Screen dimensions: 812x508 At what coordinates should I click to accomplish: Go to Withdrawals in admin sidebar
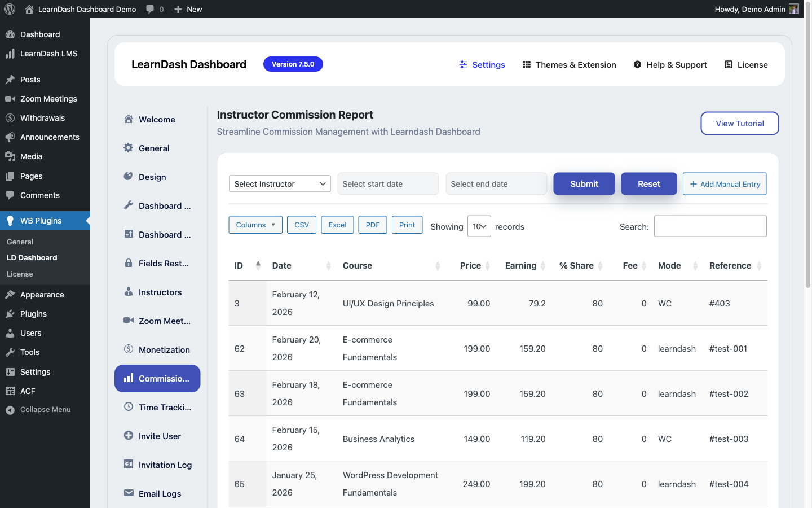[42, 118]
